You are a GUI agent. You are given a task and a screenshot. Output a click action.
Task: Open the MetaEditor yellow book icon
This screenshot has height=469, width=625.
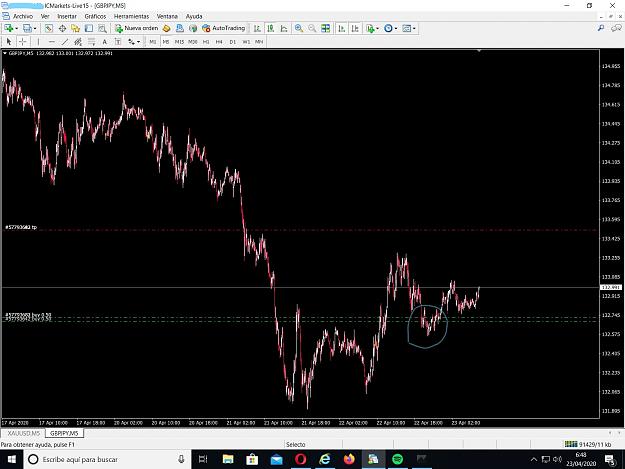167,28
